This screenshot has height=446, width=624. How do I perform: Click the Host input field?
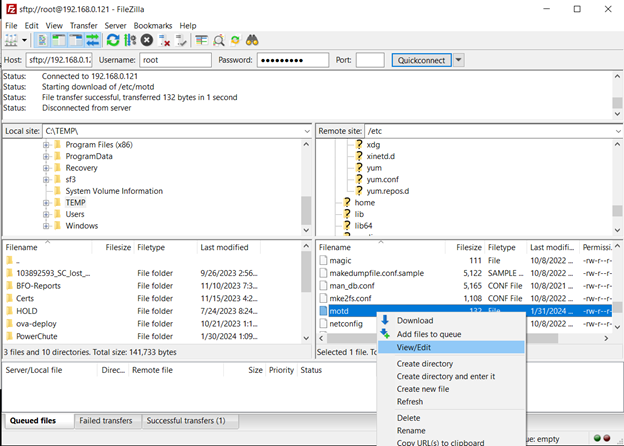click(x=59, y=60)
